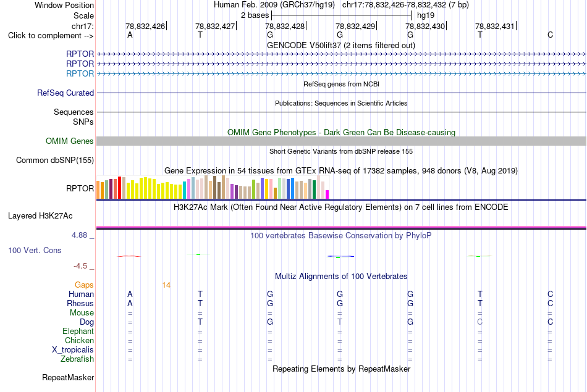Screen dimensions: 587x392
Task: Open the OMIM Gene Phenotypes track title
Action: (341, 132)
